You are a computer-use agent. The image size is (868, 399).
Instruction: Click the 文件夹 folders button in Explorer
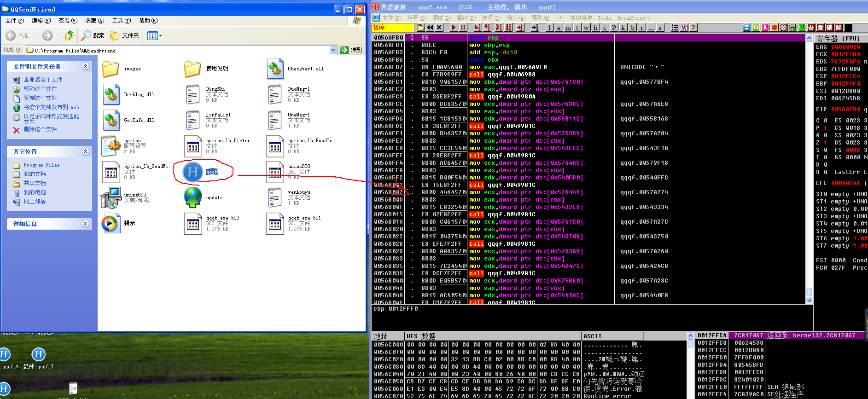[x=125, y=35]
